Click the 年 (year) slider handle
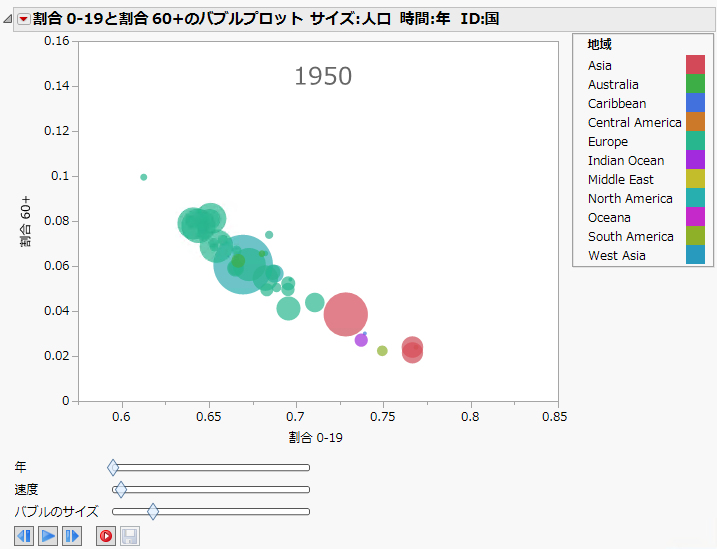 pyautogui.click(x=113, y=467)
